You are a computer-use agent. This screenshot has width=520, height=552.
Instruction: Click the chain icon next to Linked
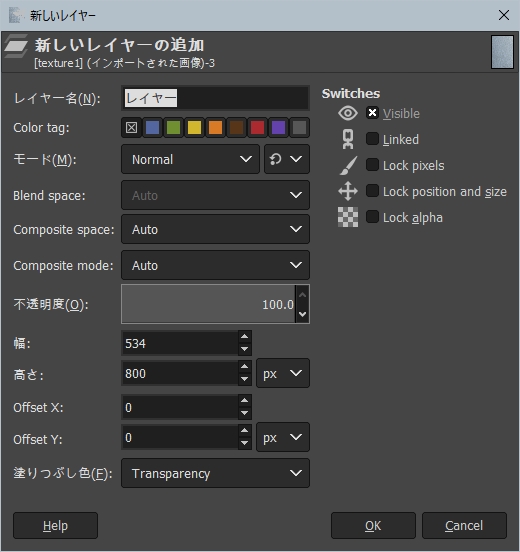coord(348,139)
